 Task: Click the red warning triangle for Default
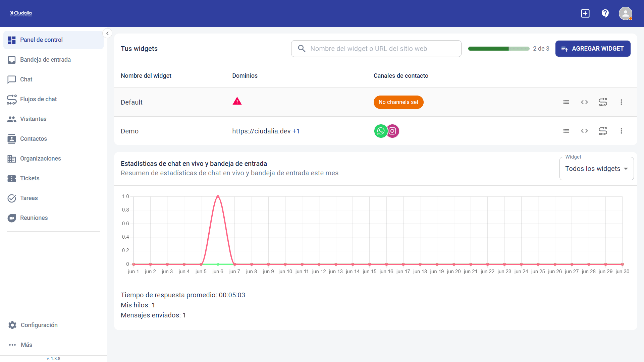237,101
